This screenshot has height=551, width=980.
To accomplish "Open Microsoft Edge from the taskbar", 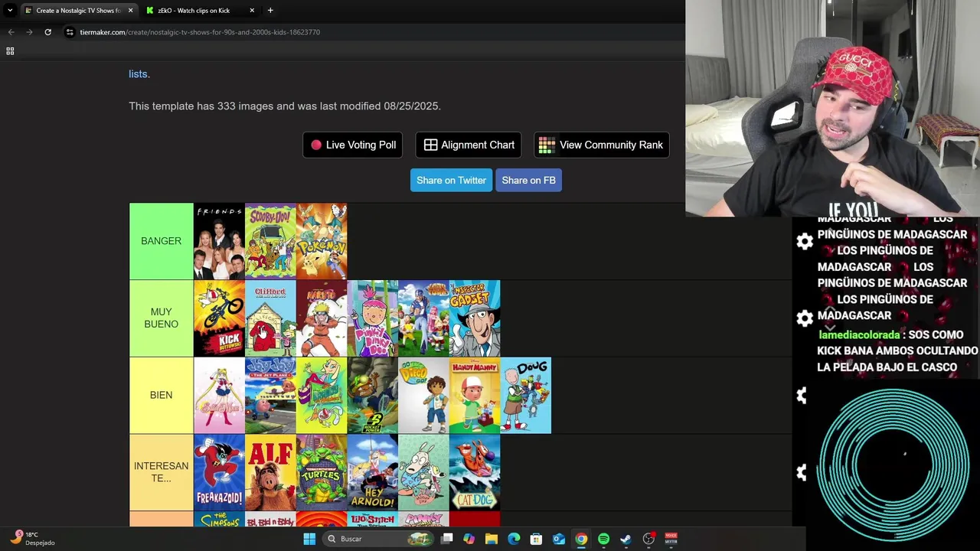I will (514, 539).
